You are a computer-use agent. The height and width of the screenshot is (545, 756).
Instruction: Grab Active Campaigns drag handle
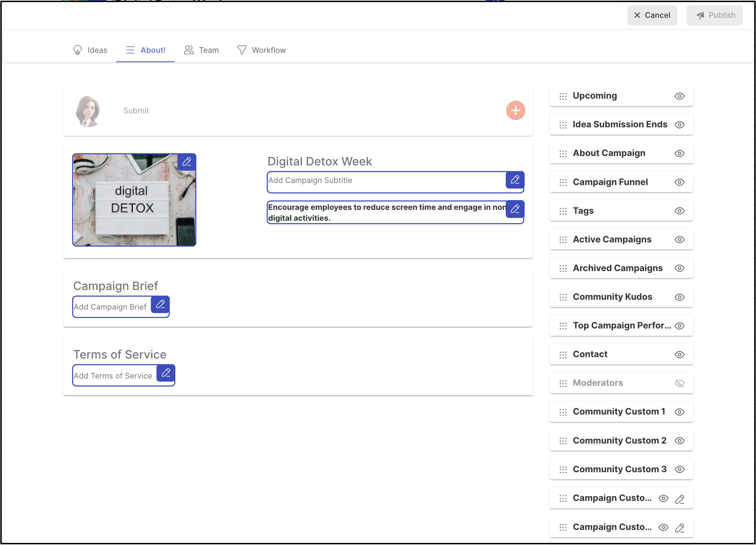pyautogui.click(x=563, y=240)
